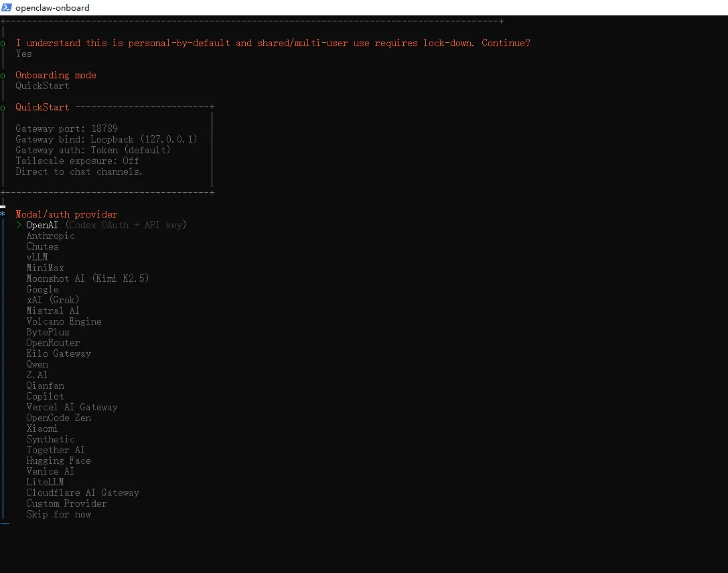
Task: Select OpenRouter from the list
Action: [53, 343]
